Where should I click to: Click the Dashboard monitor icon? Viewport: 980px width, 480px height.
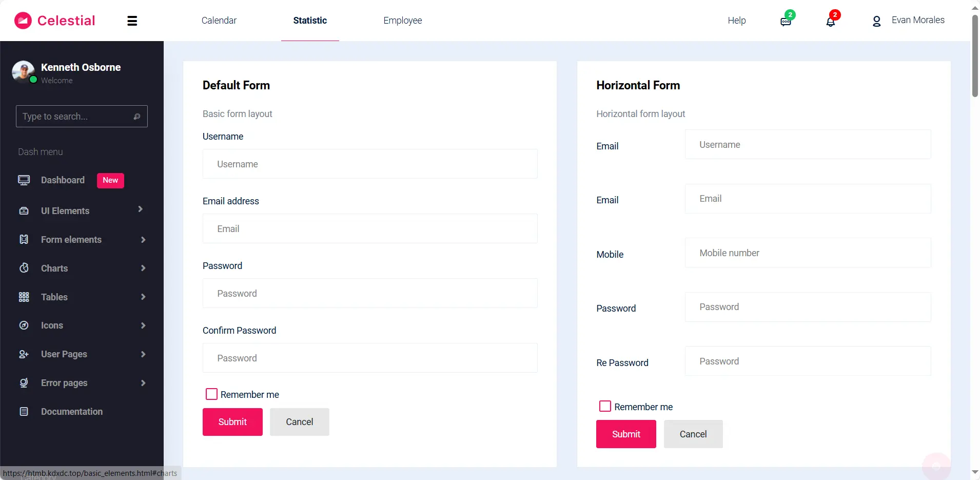[x=24, y=180]
